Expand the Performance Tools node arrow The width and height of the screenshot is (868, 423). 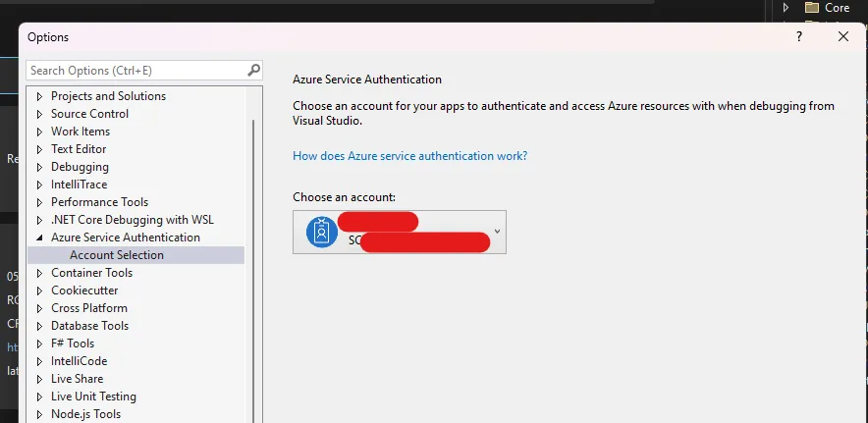coord(39,202)
